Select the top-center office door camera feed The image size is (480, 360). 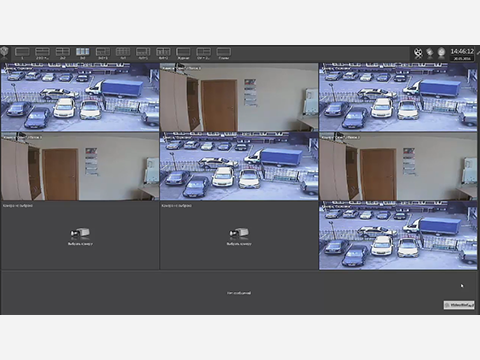[239, 97]
